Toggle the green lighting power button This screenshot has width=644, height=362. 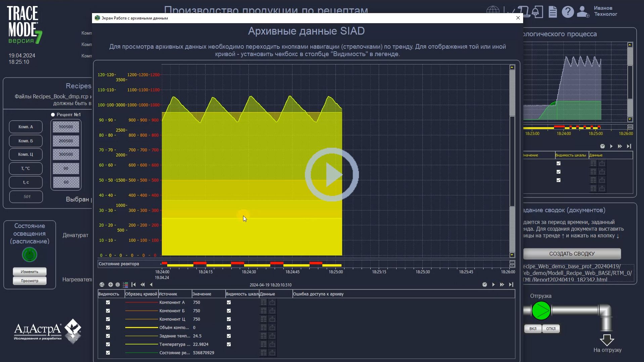point(29,255)
